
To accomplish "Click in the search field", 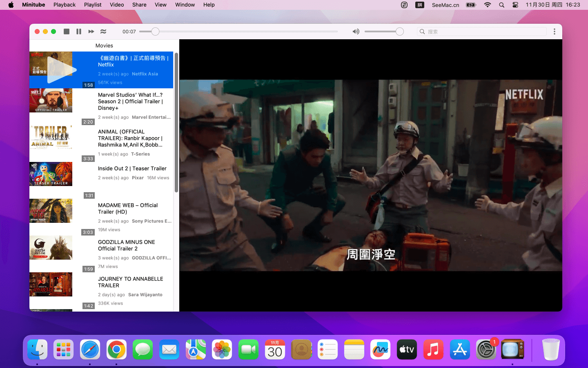I will coord(482,31).
